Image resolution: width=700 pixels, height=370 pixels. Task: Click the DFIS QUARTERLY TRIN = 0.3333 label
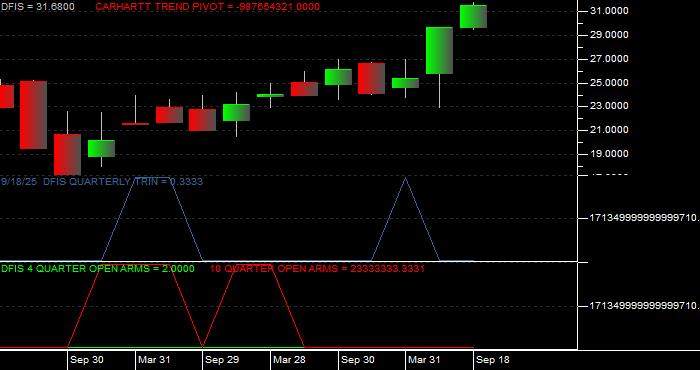tap(123, 182)
